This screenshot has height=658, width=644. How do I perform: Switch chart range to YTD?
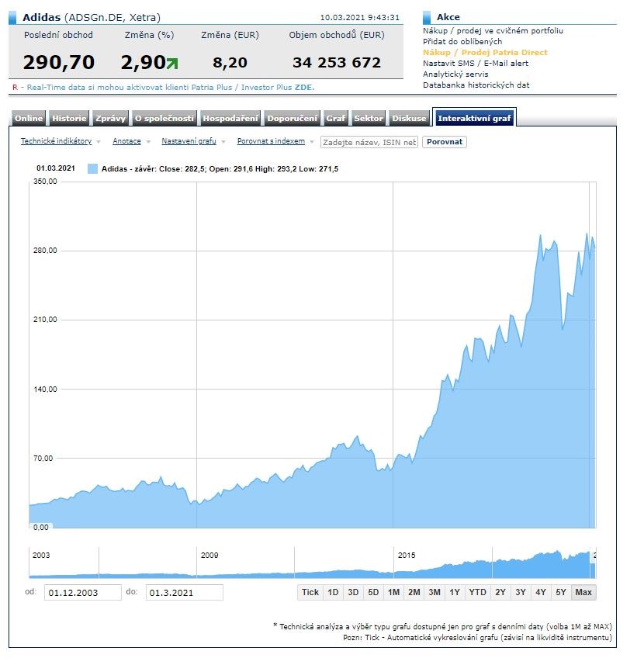[477, 592]
